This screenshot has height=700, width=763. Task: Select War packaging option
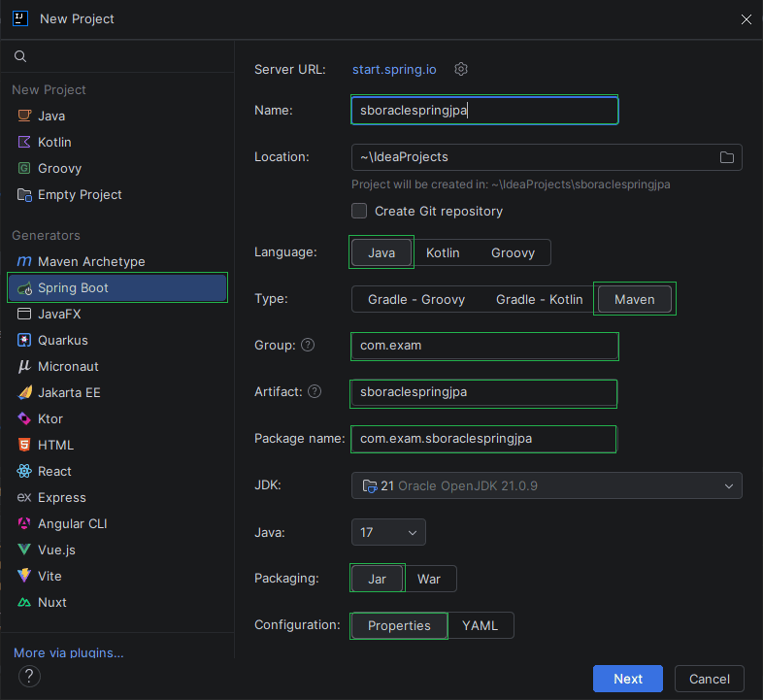coord(429,579)
